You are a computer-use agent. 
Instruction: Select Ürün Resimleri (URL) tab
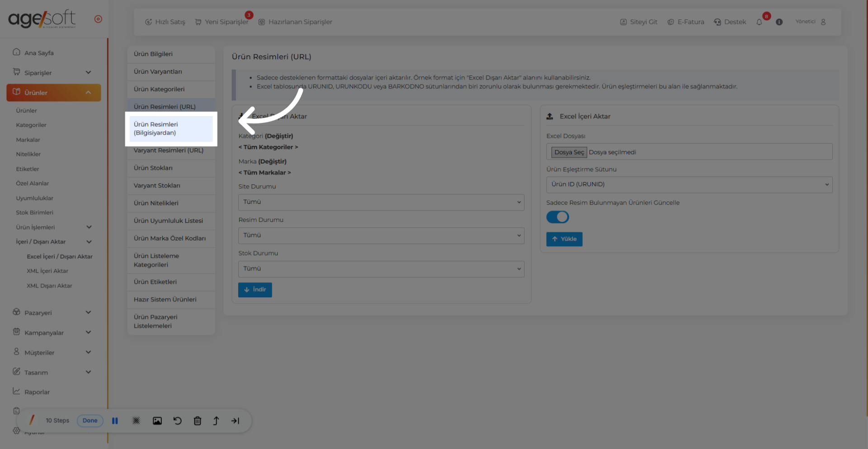(x=171, y=107)
